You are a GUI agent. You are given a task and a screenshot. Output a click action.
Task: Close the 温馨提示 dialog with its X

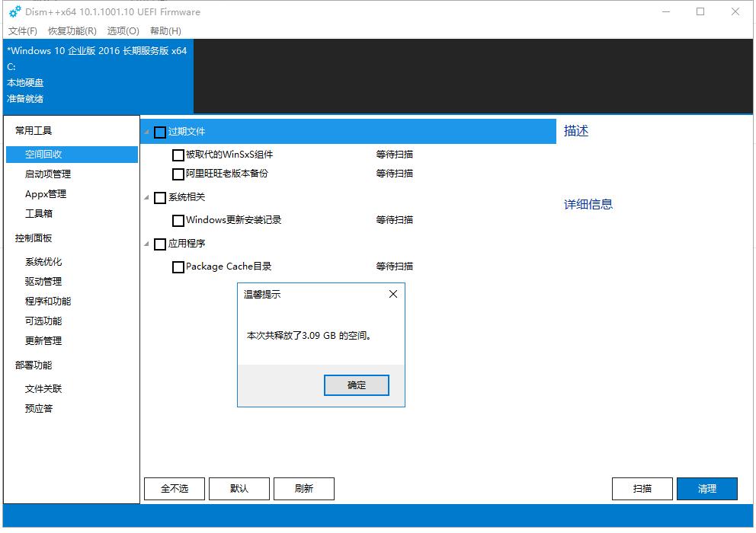pyautogui.click(x=392, y=294)
